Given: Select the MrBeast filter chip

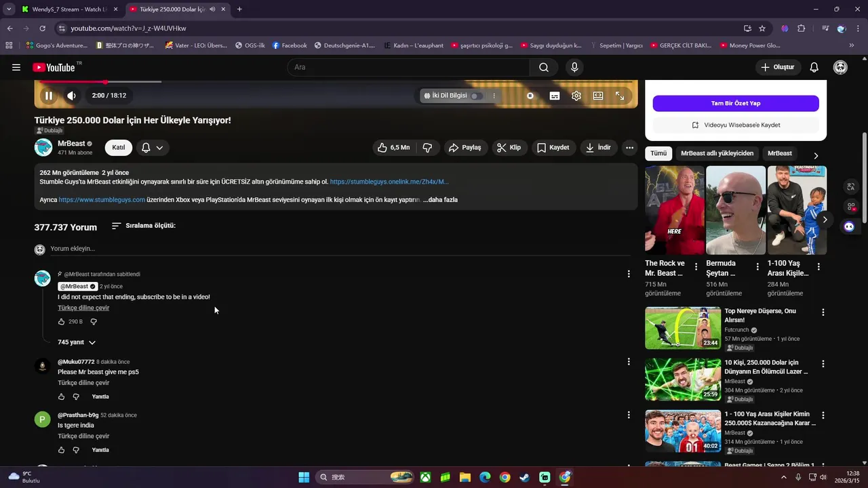Looking at the screenshot, I should 780,153.
